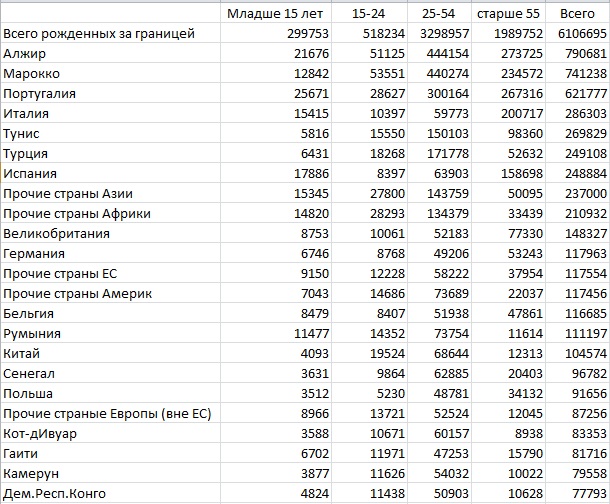Image resolution: width=610 pixels, height=504 pixels.
Task: Select the "Кот-дИвуар" row label
Action: point(40,433)
